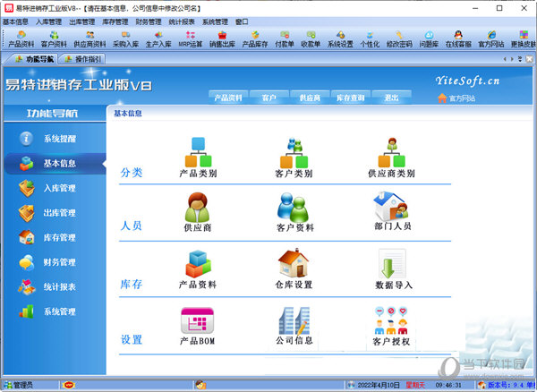
Task: Click 收款单 toolbar icon
Action: (311, 39)
